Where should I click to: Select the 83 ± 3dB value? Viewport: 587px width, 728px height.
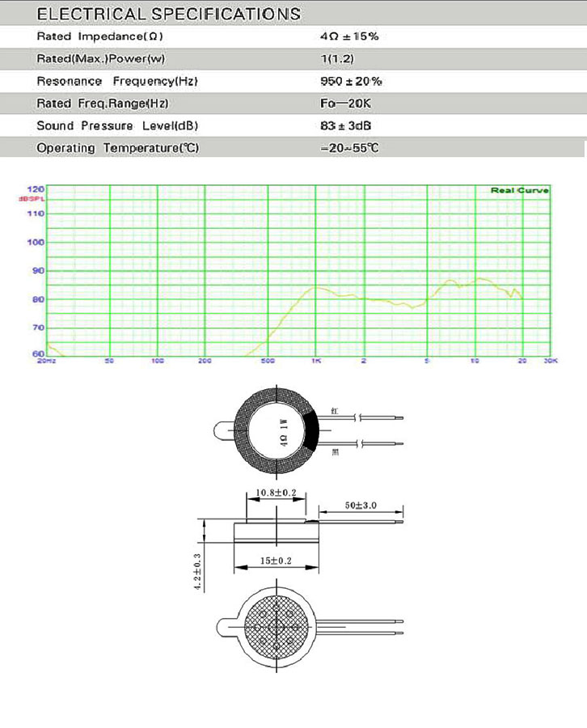(x=346, y=126)
